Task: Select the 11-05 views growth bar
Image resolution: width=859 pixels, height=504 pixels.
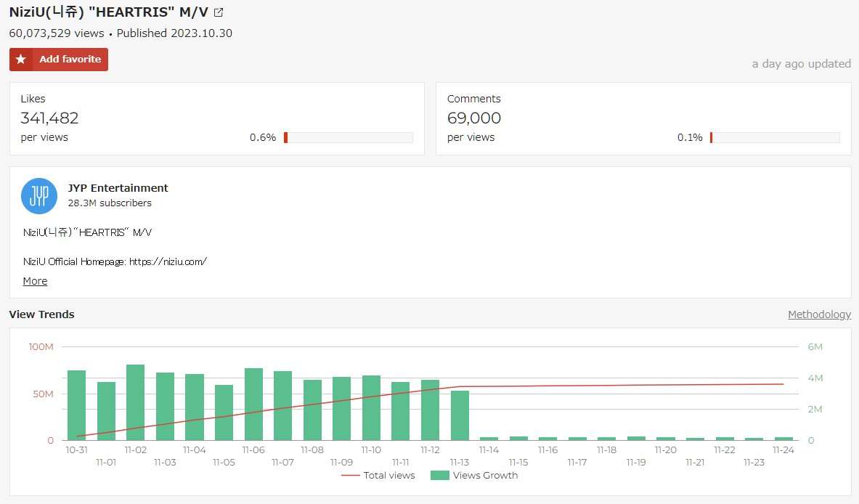Action: [x=224, y=412]
